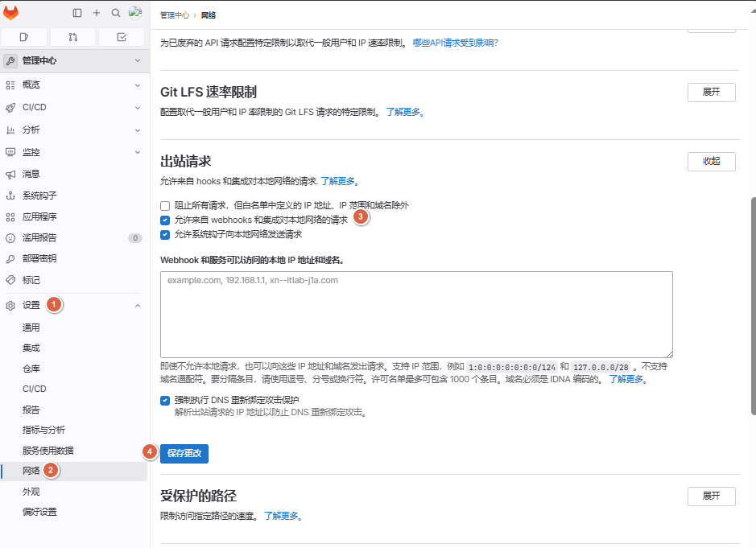Screen dimensions: 756x548
Task: Check 阻止所有请求 checkbox
Action: coord(165,206)
